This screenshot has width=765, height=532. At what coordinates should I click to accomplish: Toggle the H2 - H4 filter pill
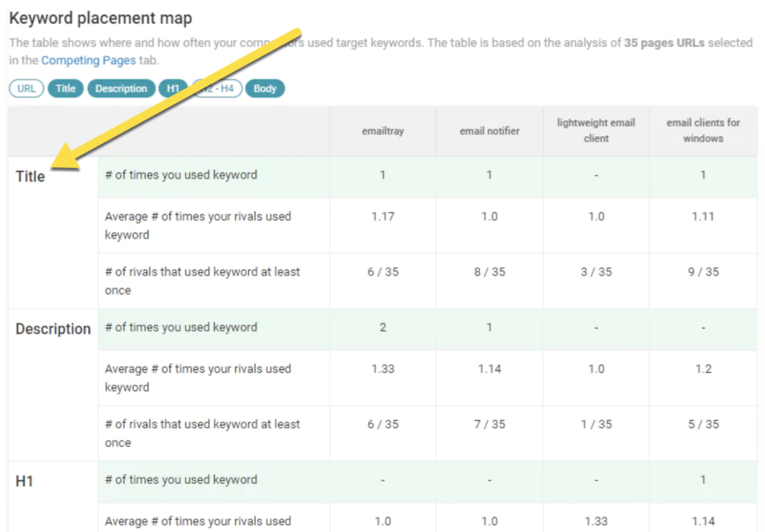click(217, 88)
